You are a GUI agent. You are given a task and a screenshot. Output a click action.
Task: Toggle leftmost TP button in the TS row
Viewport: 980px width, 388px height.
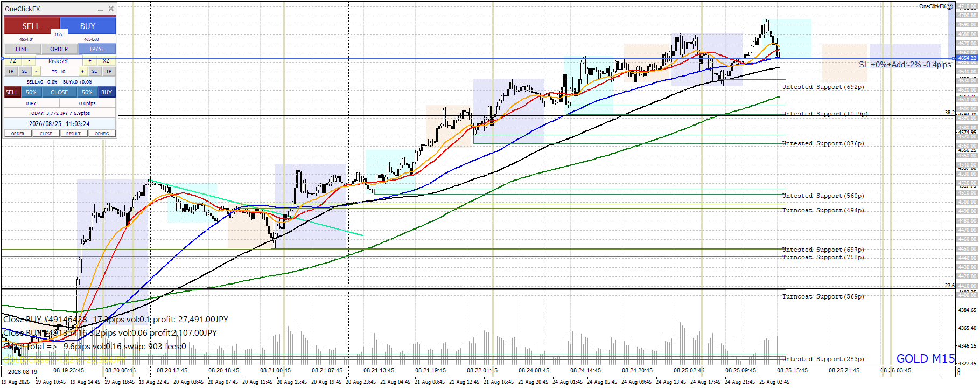click(11, 71)
